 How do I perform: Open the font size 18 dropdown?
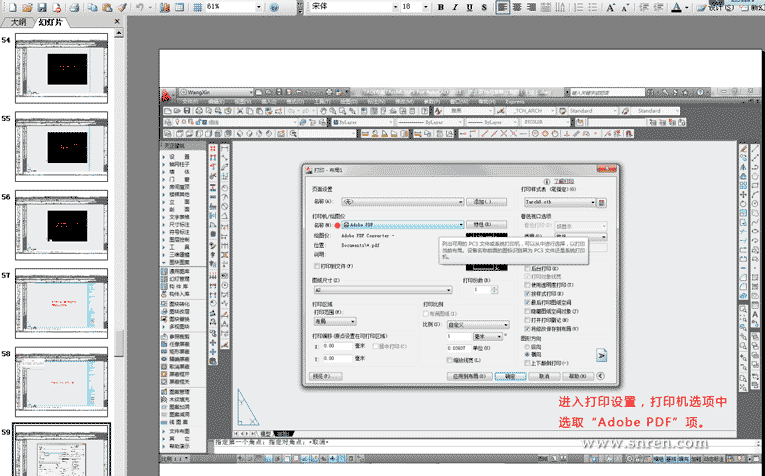coord(425,7)
